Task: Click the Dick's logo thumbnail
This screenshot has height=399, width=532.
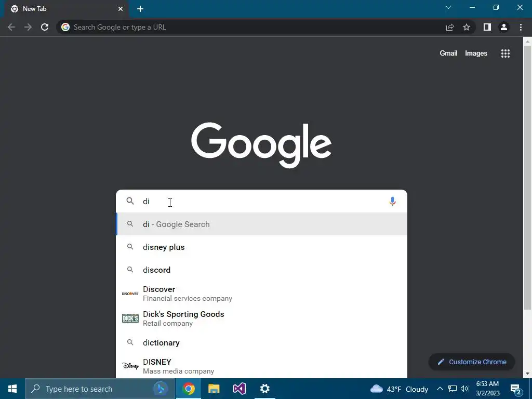Action: click(x=130, y=318)
